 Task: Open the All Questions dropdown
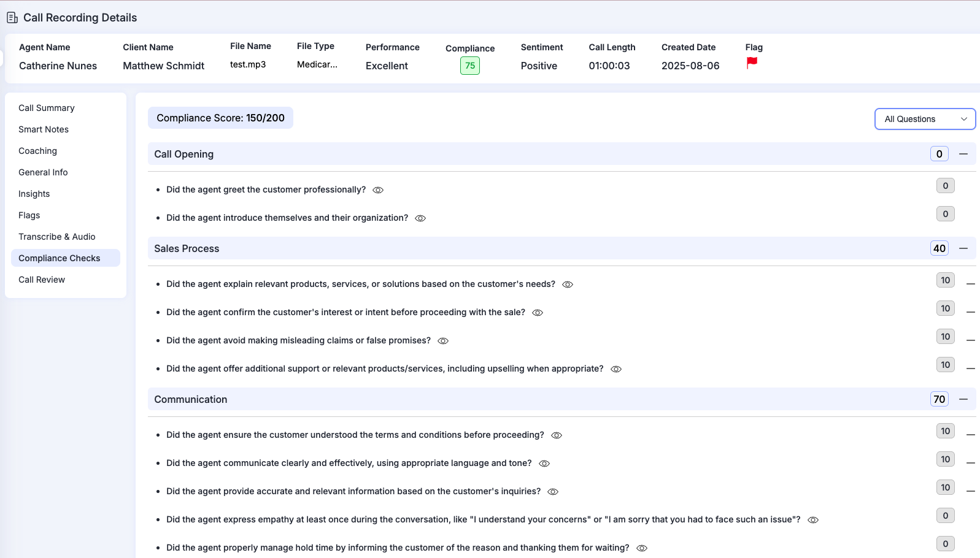925,119
